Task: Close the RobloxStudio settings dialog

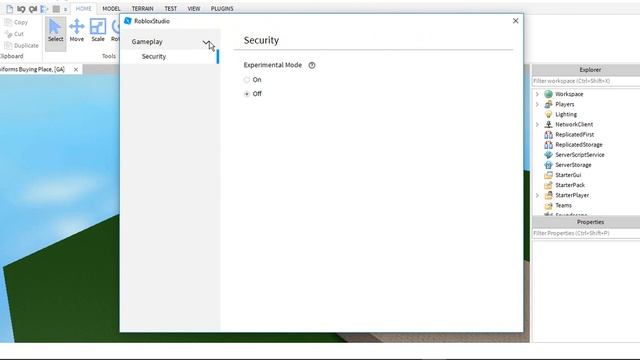Action: tap(516, 21)
